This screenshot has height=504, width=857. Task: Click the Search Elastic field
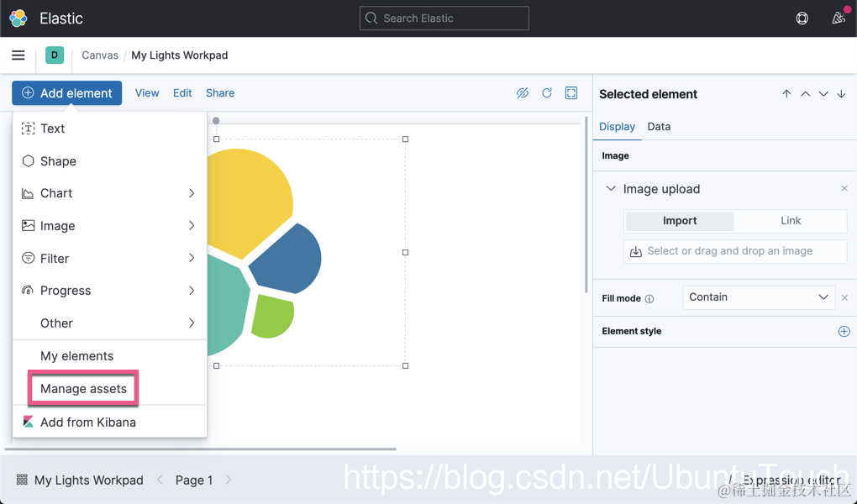click(x=444, y=18)
